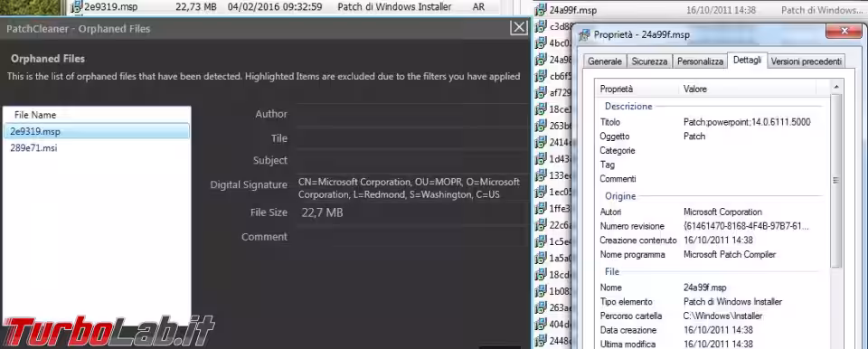Image resolution: width=868 pixels, height=349 pixels.
Task: Click the Nome value 24a99f.msp
Action: tap(704, 288)
